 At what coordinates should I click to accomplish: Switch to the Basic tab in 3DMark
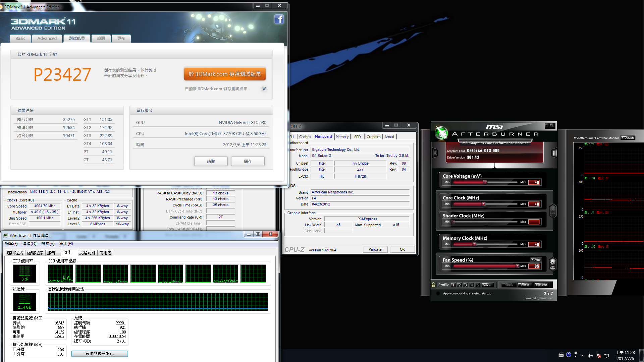pyautogui.click(x=20, y=39)
